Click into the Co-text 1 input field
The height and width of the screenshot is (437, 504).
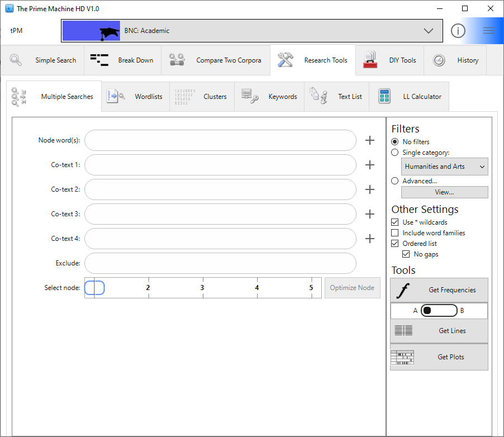coord(220,165)
